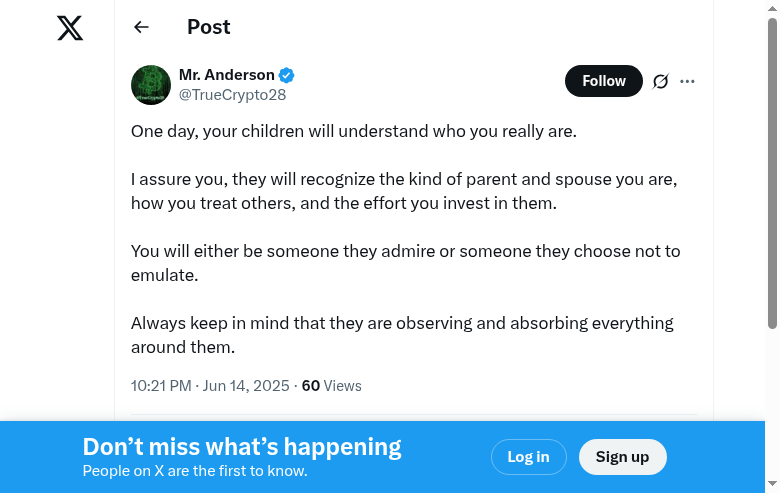Click the 60 Views count
This screenshot has height=493, width=780.
[331, 386]
